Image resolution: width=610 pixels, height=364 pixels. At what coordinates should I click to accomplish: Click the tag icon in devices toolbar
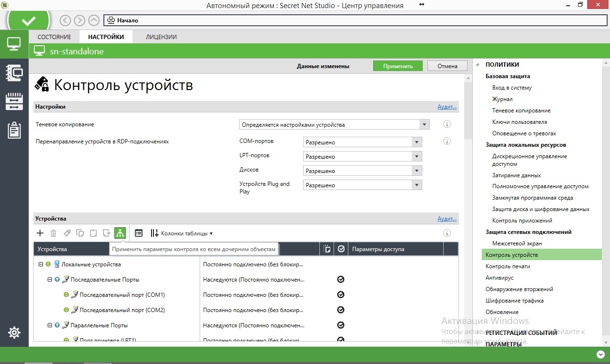tap(67, 233)
